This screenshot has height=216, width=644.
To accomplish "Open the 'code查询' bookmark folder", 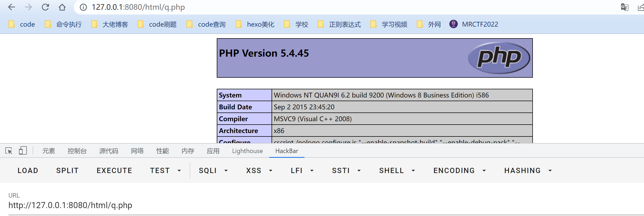I will (206, 24).
